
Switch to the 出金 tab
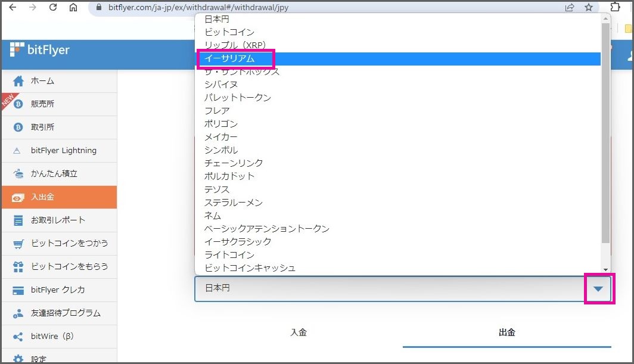coord(506,332)
